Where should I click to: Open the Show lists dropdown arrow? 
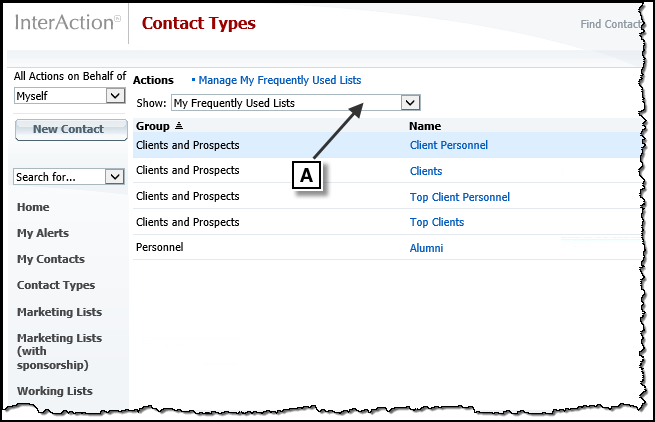point(410,103)
